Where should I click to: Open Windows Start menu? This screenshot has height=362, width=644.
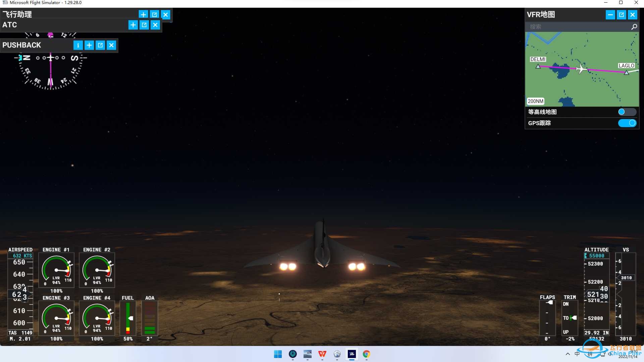click(278, 354)
